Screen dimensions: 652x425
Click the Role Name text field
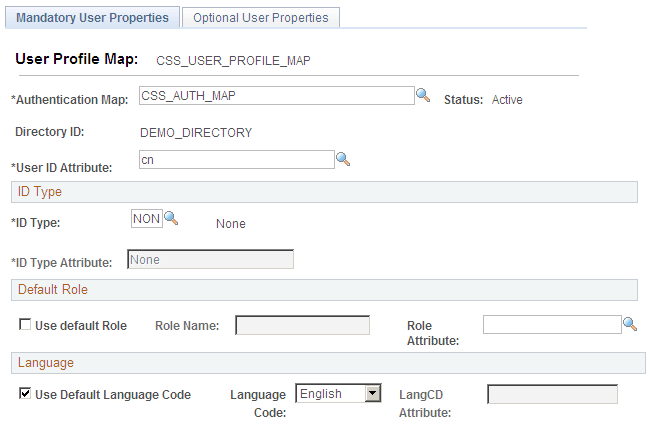[x=302, y=325]
